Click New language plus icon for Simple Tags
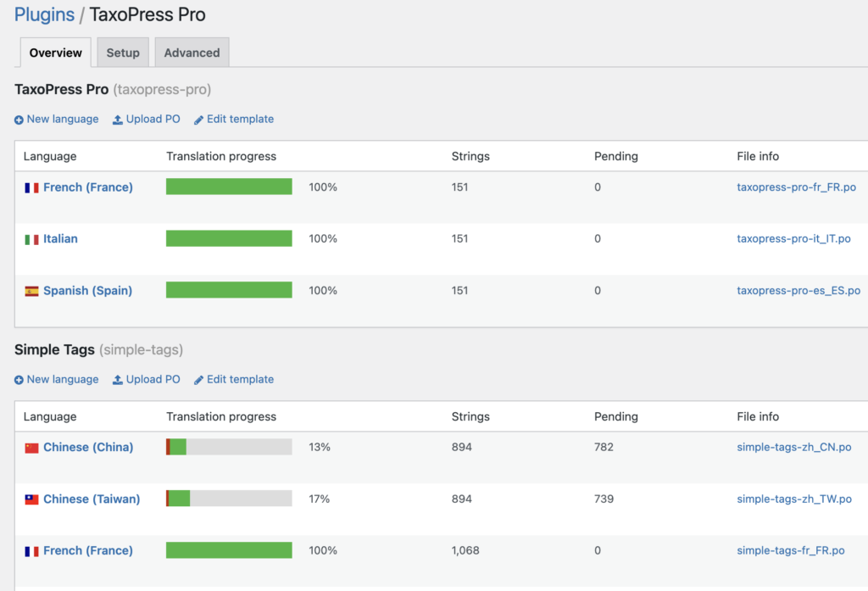This screenshot has height=591, width=868. pyautogui.click(x=19, y=380)
